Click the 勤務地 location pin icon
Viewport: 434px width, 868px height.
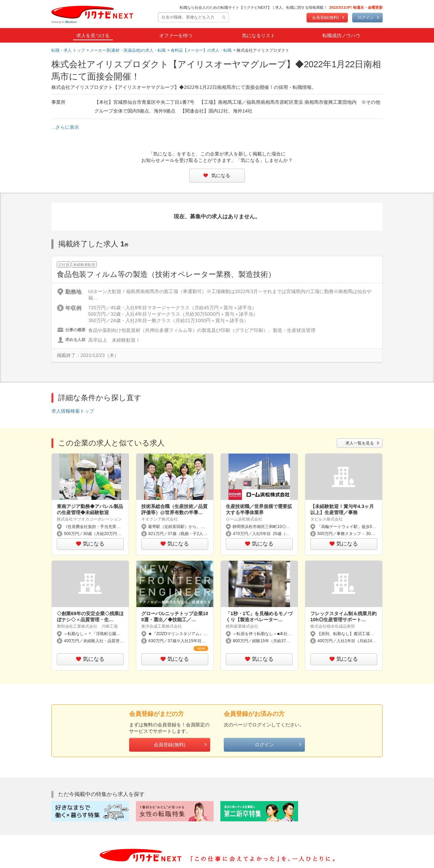click(x=60, y=292)
